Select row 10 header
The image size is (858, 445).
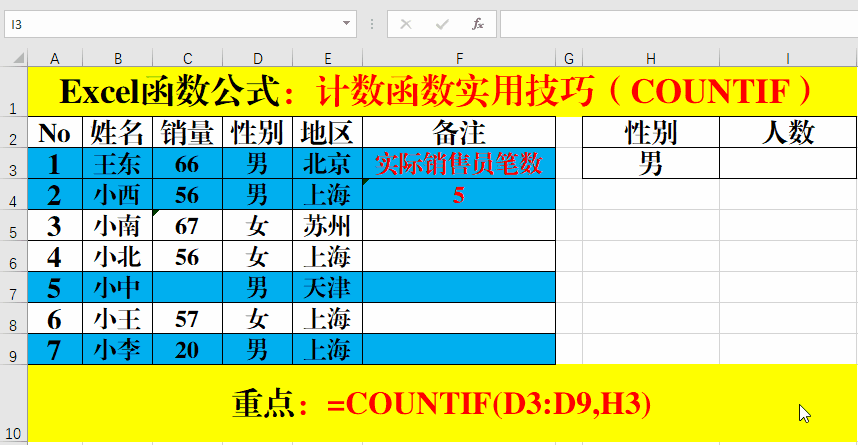point(14,403)
